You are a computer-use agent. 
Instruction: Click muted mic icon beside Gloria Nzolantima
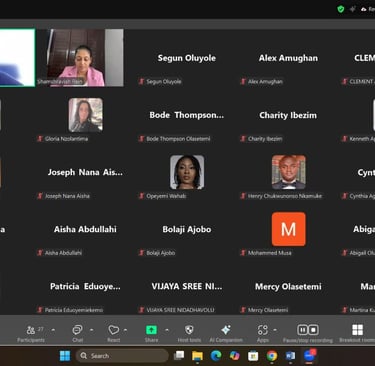[40, 139]
